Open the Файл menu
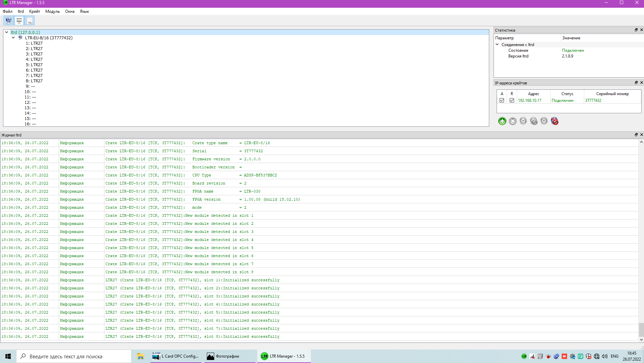644x363 pixels. [x=8, y=11]
